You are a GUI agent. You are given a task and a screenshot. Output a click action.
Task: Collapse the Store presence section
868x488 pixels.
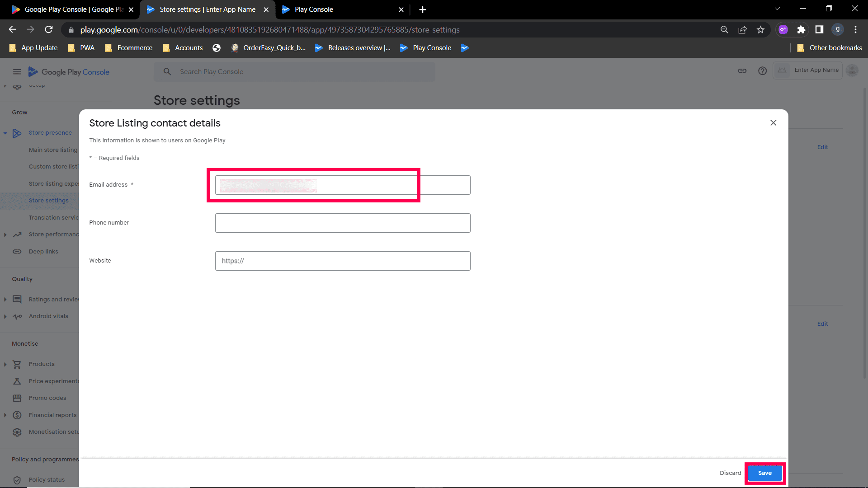(5, 133)
